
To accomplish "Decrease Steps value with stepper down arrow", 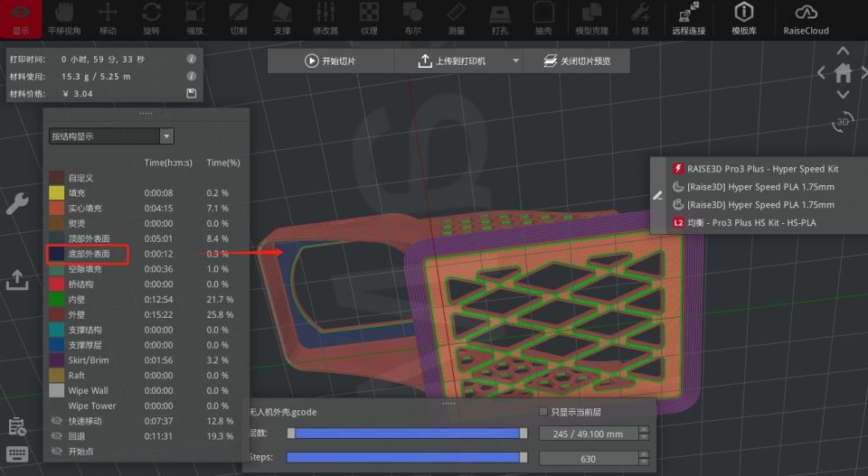I will [643, 462].
